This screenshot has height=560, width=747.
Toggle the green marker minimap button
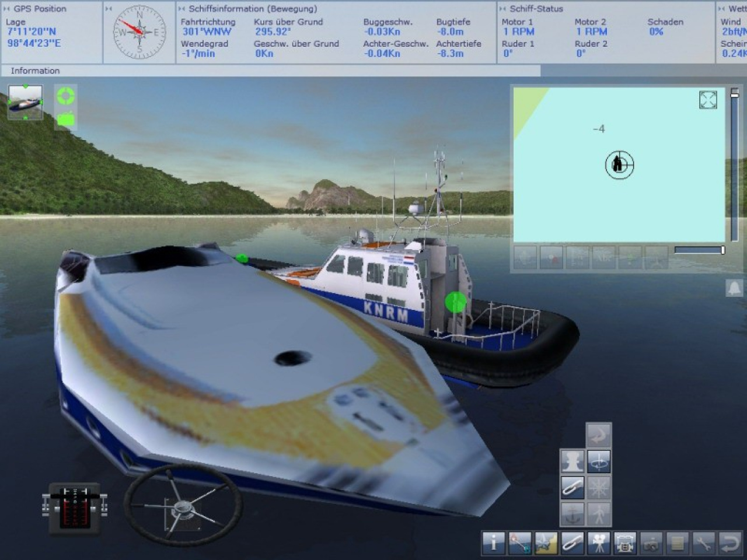click(630, 257)
